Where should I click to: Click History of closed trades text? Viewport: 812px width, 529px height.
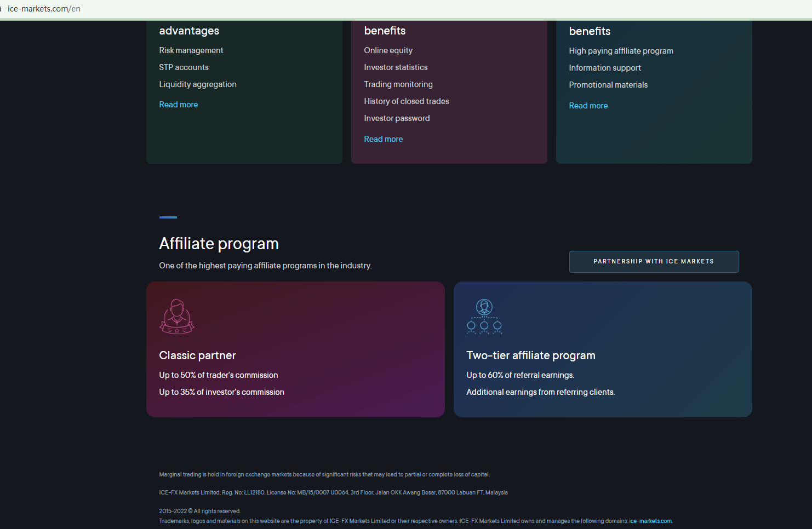pos(407,101)
